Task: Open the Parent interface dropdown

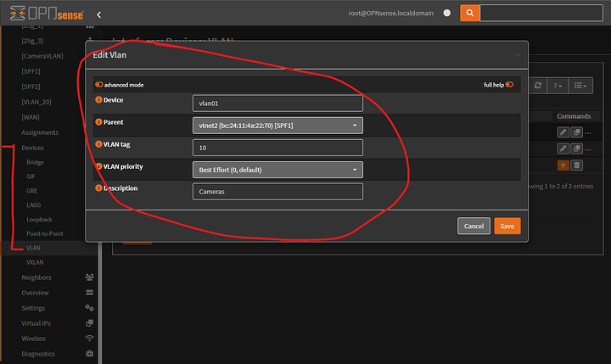Action: 277,126
